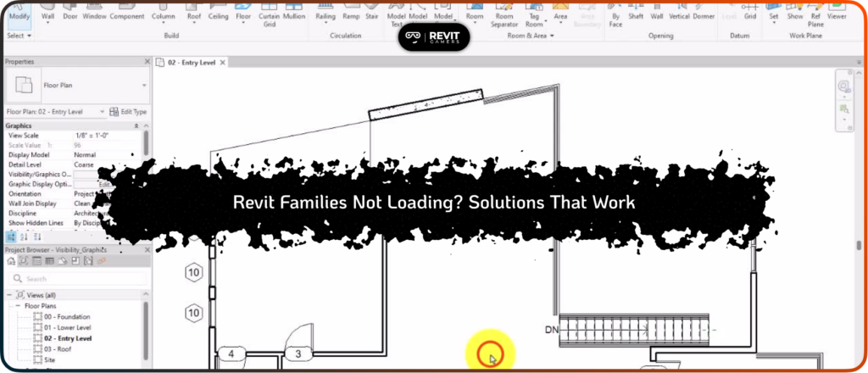The height and width of the screenshot is (373, 868).
Task: Close the Project Browser panel
Action: [x=147, y=250]
